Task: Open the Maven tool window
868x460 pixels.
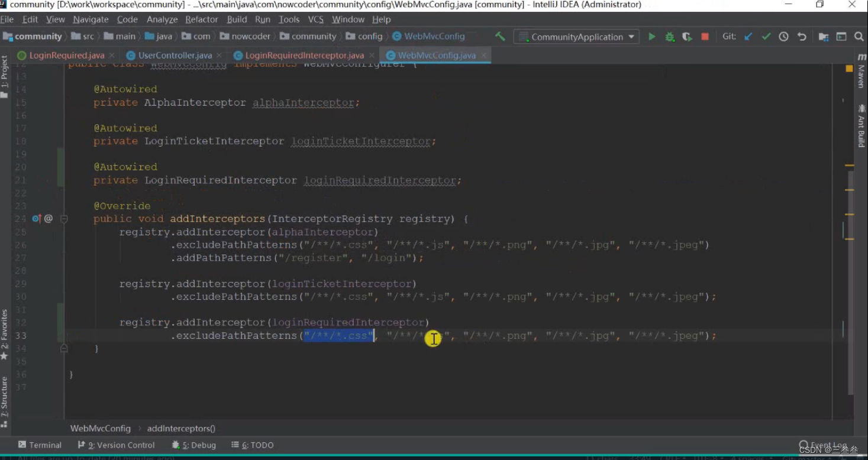Action: (859, 77)
